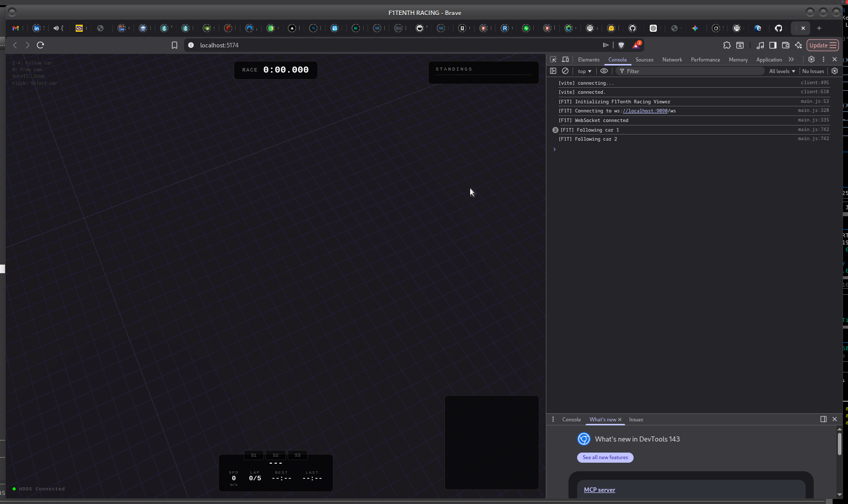848x504 pixels.
Task: Show more DevTools tabs with chevrons
Action: pyautogui.click(x=791, y=59)
